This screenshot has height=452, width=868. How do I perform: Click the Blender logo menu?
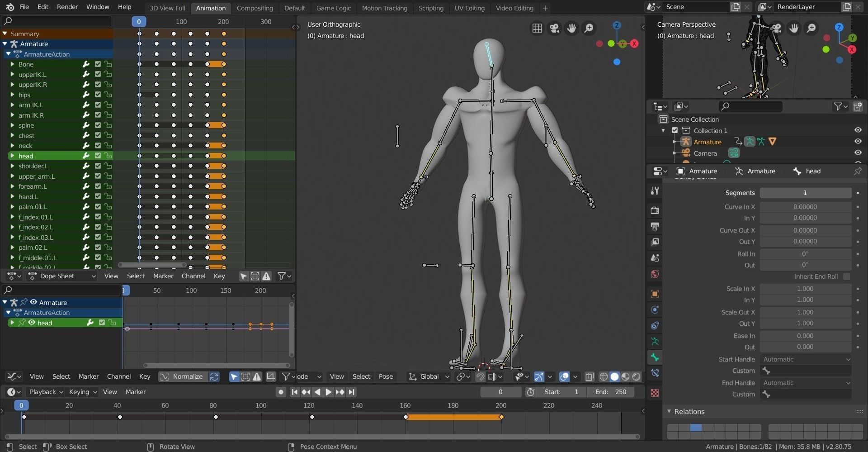coord(10,7)
